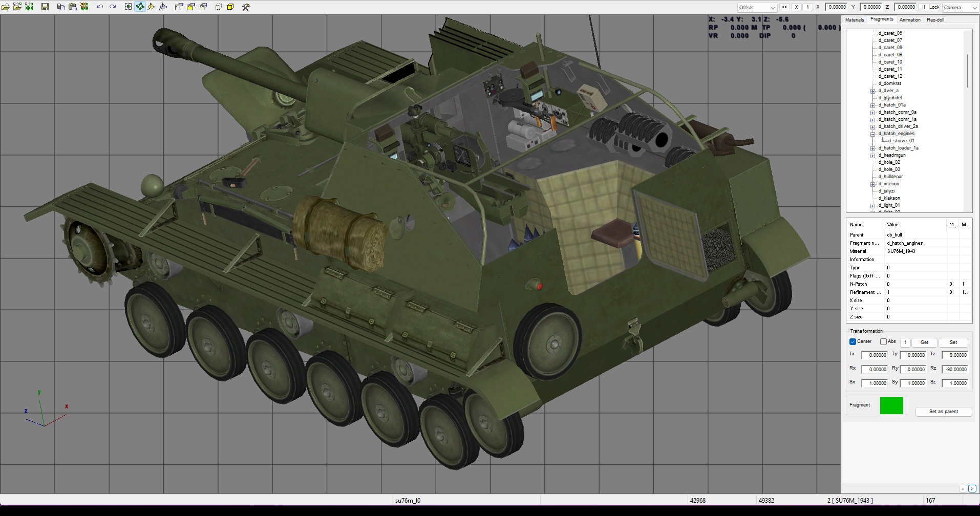Click the Y offset input field
This screenshot has width=980, height=516.
[x=871, y=7]
